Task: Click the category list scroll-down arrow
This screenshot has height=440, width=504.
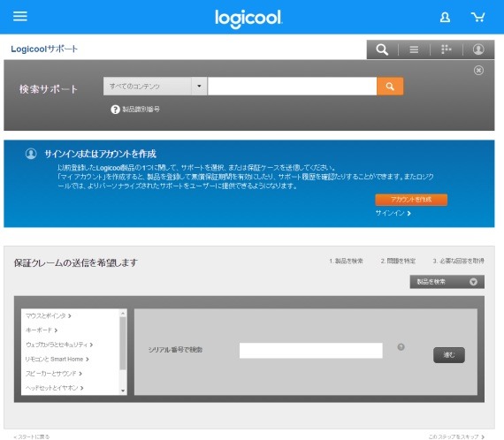Action: pyautogui.click(x=123, y=391)
